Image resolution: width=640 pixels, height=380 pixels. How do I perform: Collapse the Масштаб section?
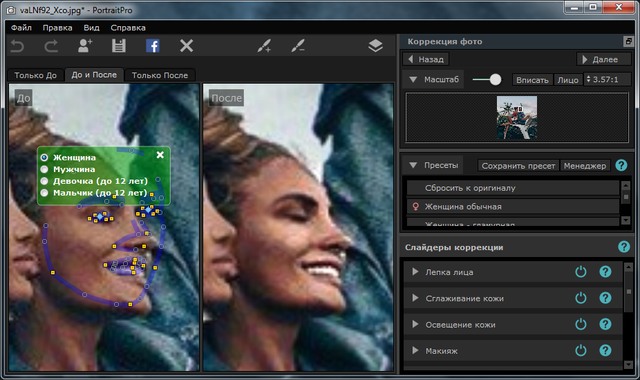coord(413,80)
